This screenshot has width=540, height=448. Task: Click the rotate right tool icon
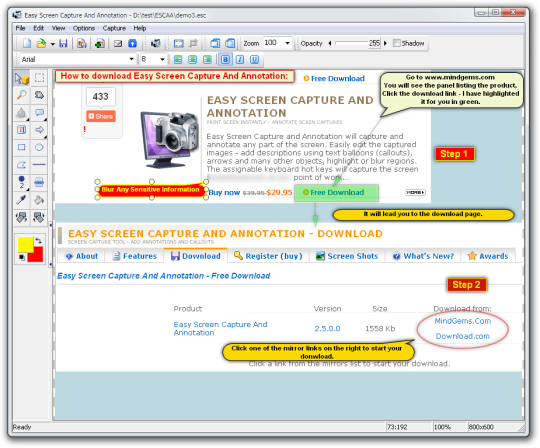tap(39, 217)
